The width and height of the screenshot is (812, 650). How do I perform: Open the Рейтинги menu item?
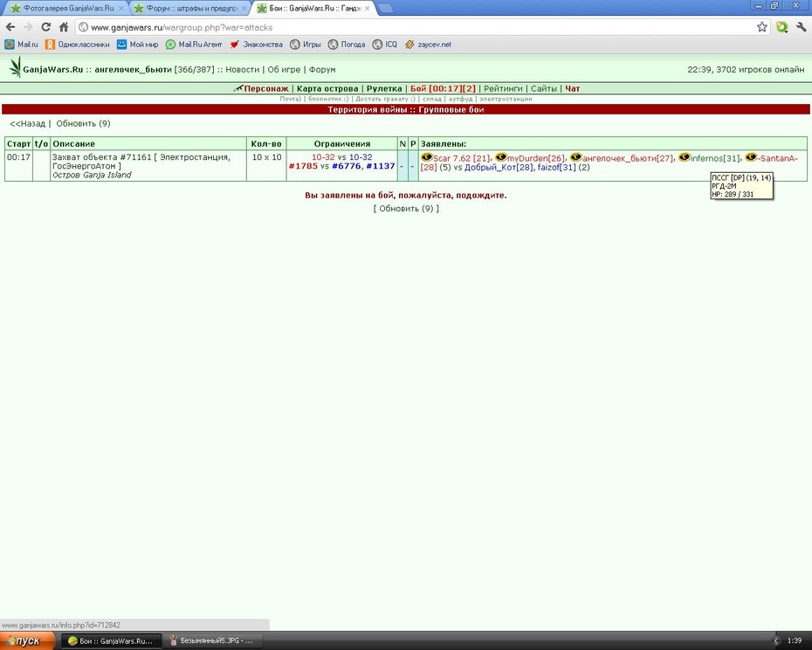[x=503, y=88]
